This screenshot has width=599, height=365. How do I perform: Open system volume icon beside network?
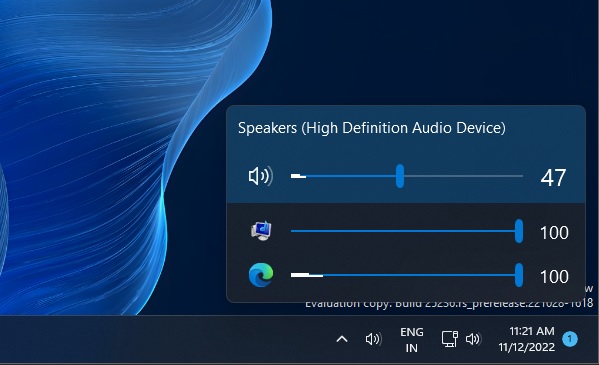click(473, 339)
